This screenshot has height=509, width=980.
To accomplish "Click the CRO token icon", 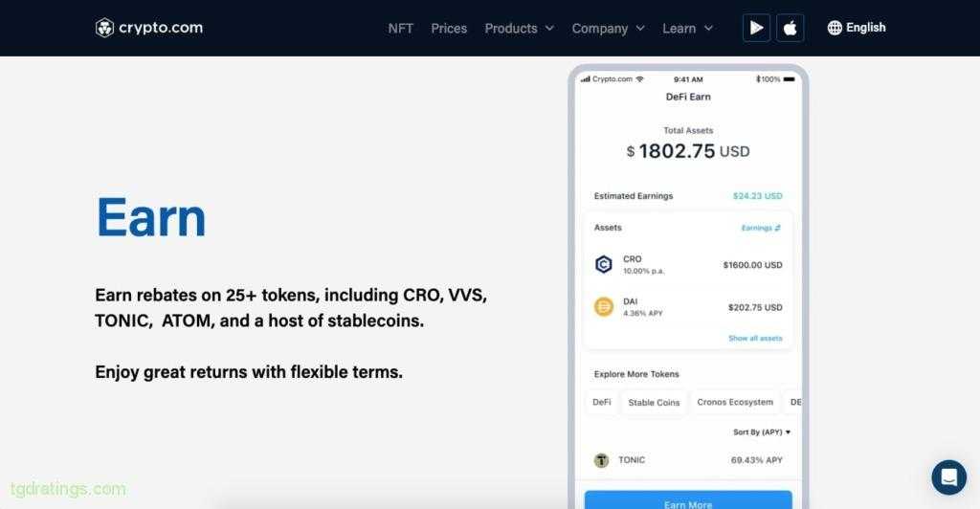I will [604, 265].
